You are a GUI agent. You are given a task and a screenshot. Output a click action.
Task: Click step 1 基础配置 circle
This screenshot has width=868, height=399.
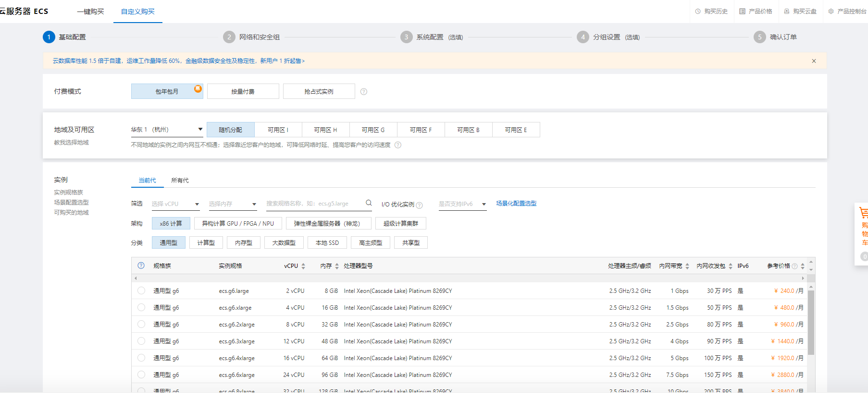[x=49, y=37]
